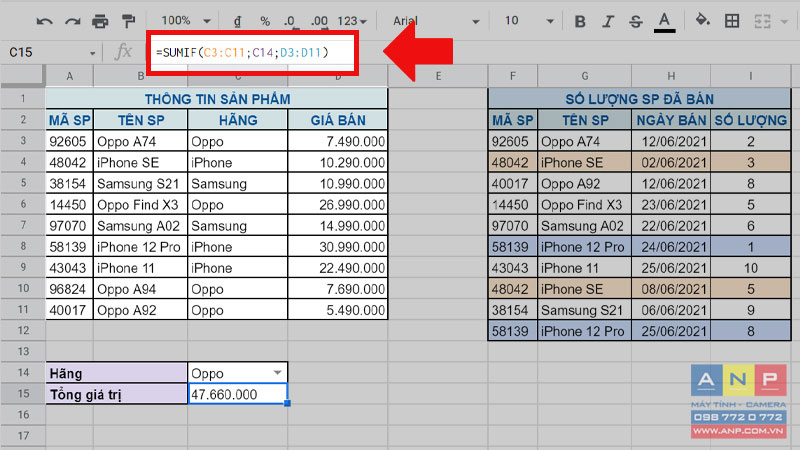Click the SUMIF formula bar

click(x=253, y=53)
